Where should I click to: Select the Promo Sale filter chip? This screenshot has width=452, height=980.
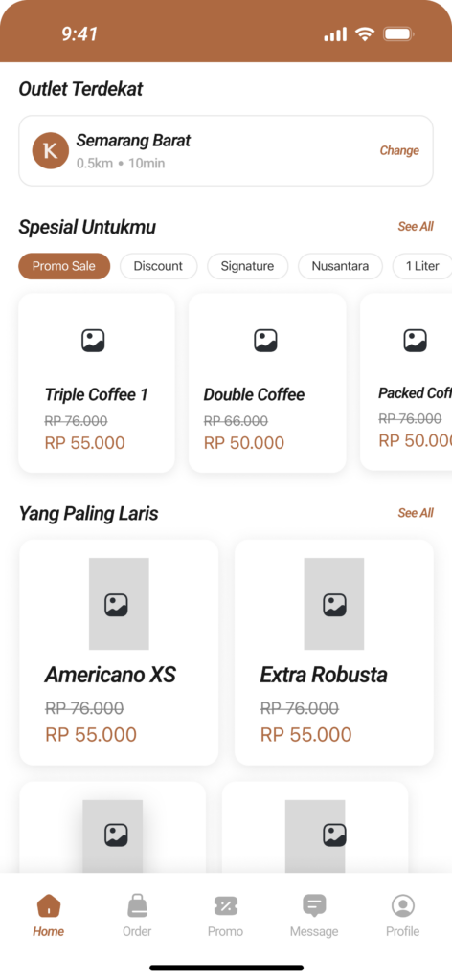pos(64,266)
